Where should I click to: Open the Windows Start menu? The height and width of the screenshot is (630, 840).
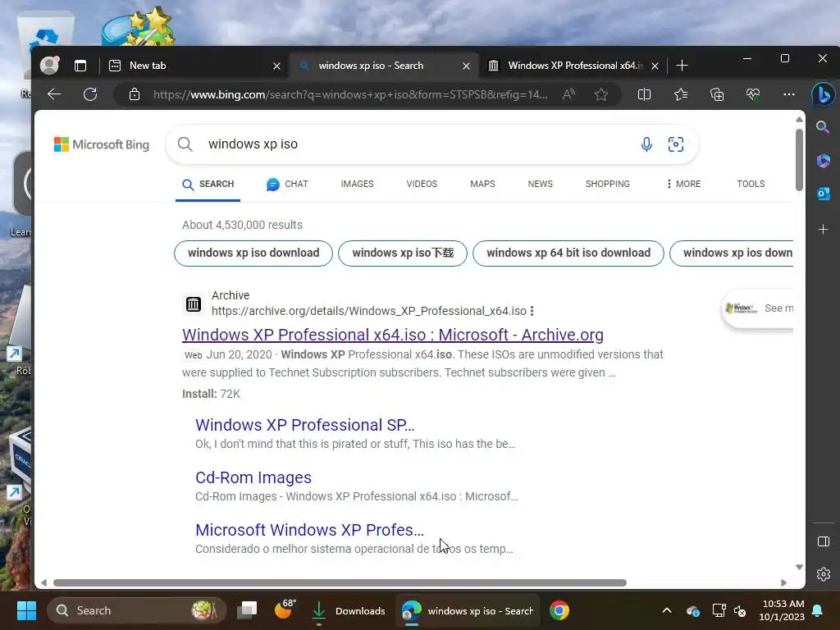point(26,610)
